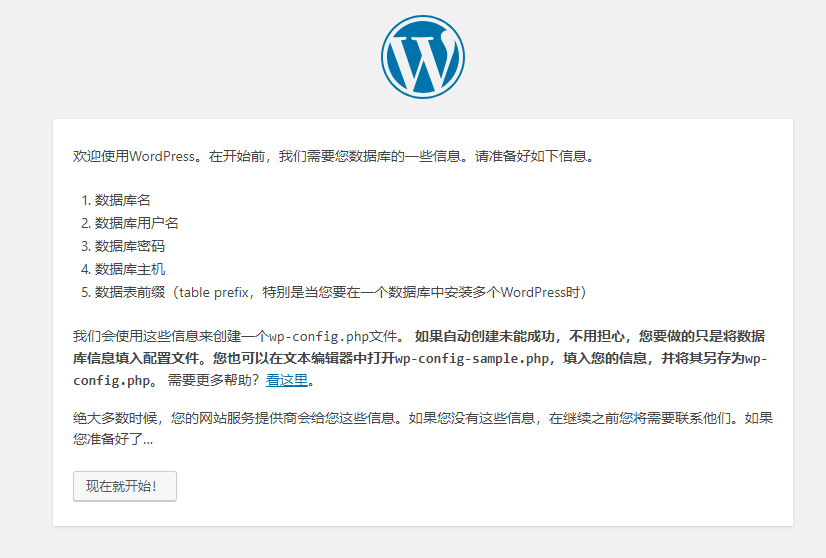Click list item 数据库主机
826x558 pixels.
(x=130, y=269)
